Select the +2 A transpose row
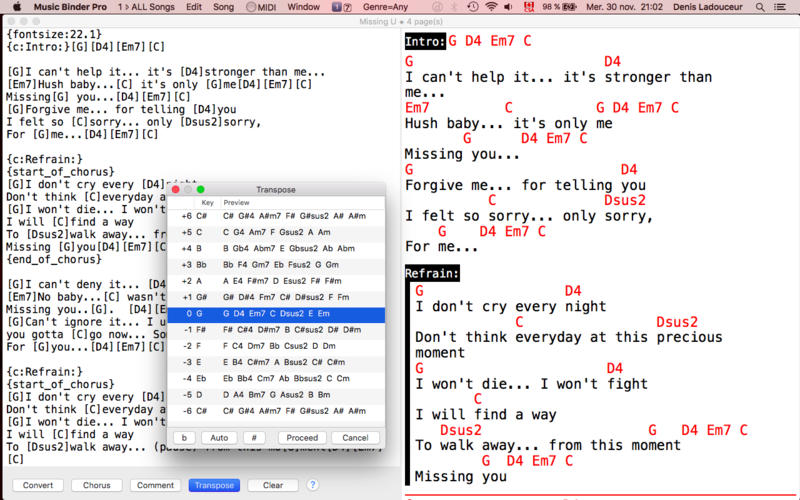 [276, 281]
